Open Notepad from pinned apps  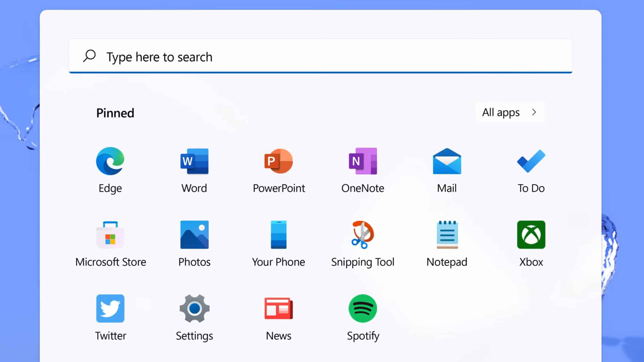pyautogui.click(x=447, y=235)
